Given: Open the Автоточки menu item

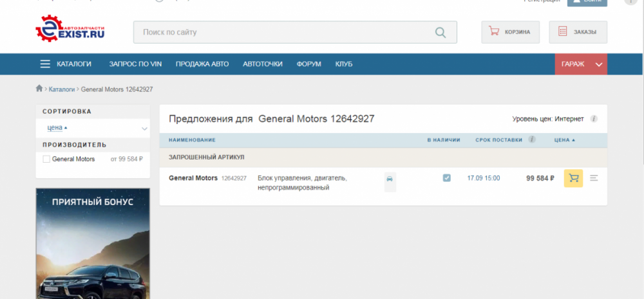Looking at the screenshot, I should pyautogui.click(x=263, y=64).
